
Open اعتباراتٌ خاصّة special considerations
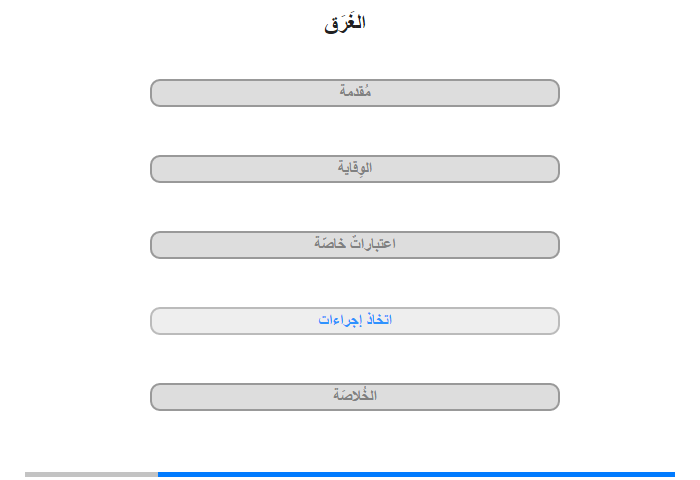354,245
